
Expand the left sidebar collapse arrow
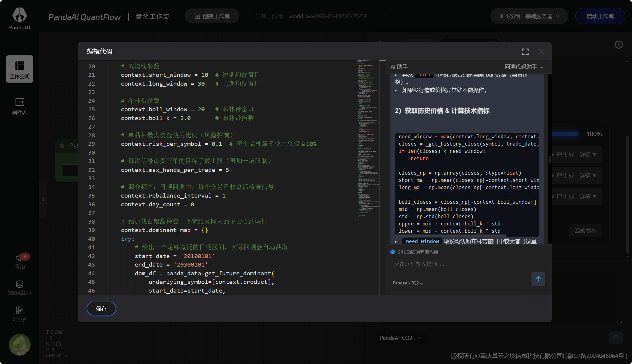pos(43,199)
